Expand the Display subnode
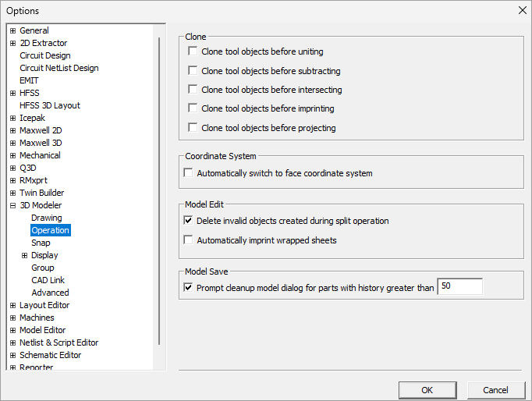The image size is (532, 401). tap(24, 255)
